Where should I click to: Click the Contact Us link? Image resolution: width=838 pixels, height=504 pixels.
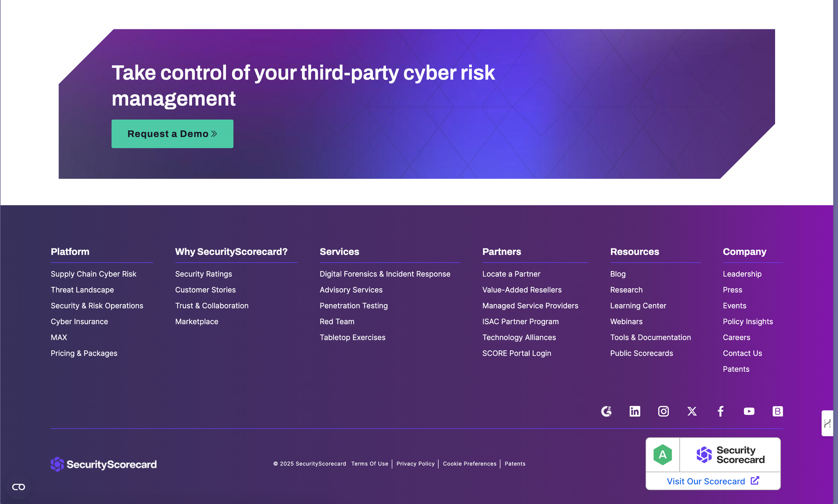(742, 354)
